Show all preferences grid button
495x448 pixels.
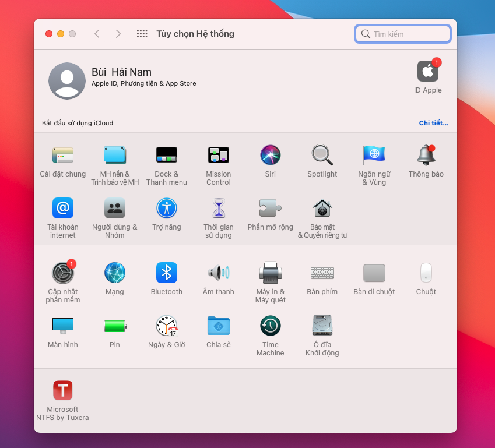pyautogui.click(x=142, y=34)
